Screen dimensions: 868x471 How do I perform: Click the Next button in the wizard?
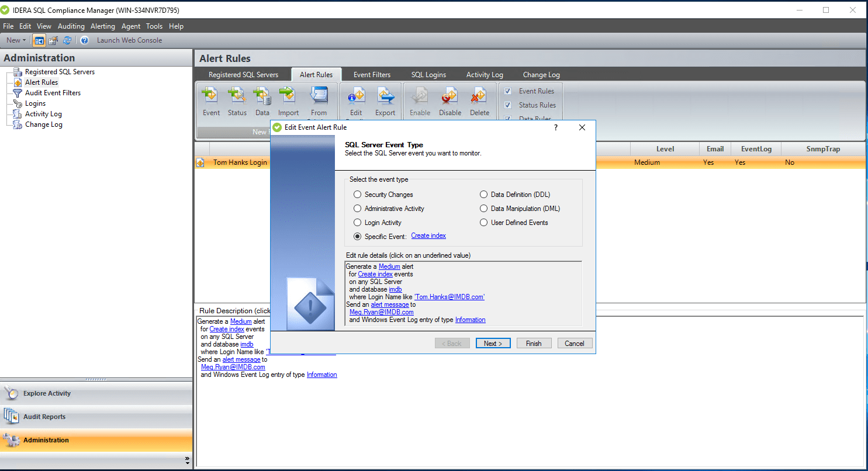click(493, 343)
